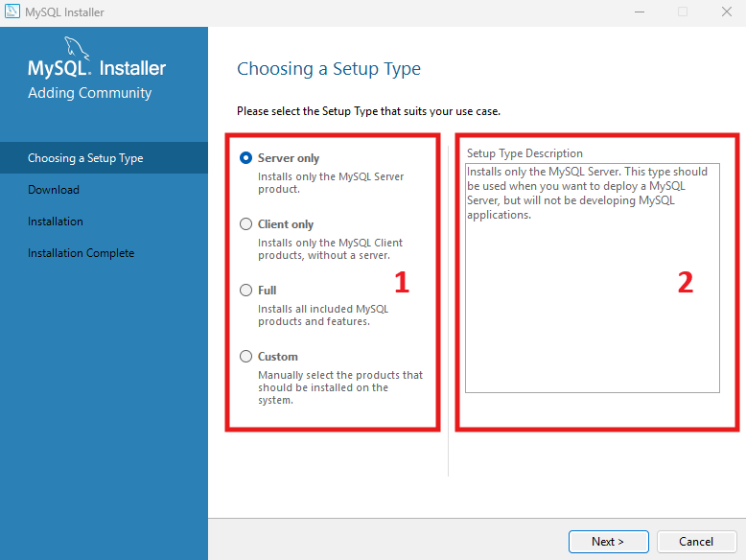Click the "Setup Type Description" label

tap(525, 153)
